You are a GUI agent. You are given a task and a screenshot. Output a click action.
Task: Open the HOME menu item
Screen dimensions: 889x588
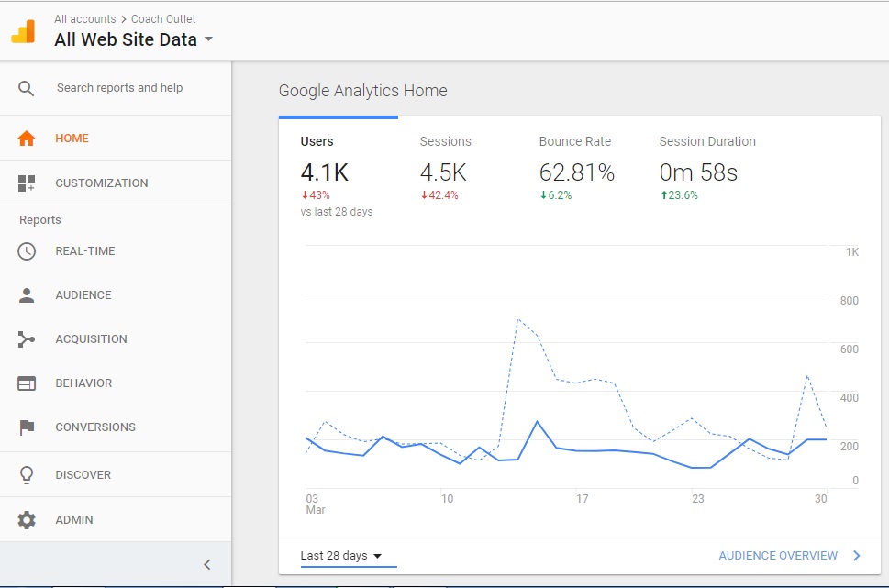point(116,138)
